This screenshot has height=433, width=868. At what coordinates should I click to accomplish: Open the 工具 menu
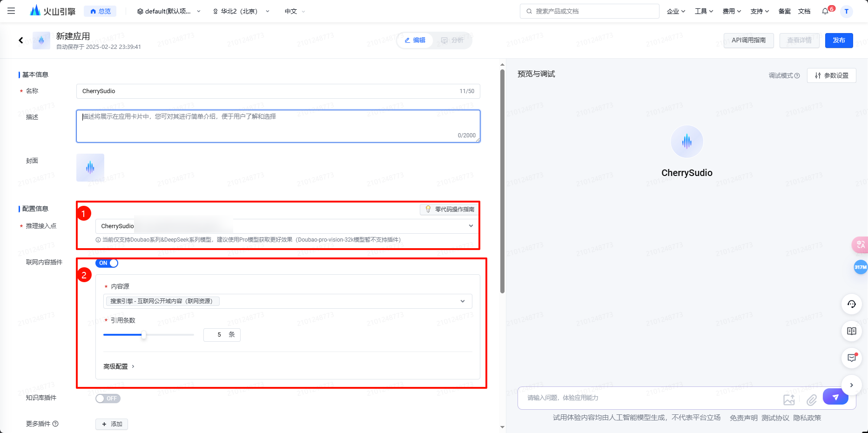click(704, 11)
